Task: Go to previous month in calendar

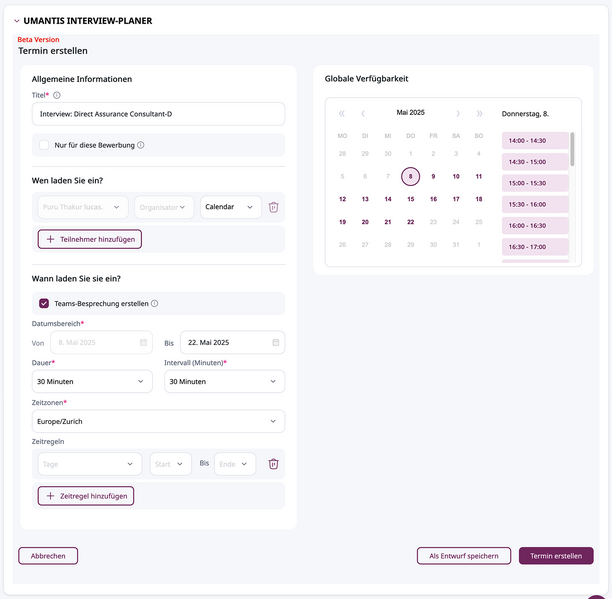Action: coord(363,114)
